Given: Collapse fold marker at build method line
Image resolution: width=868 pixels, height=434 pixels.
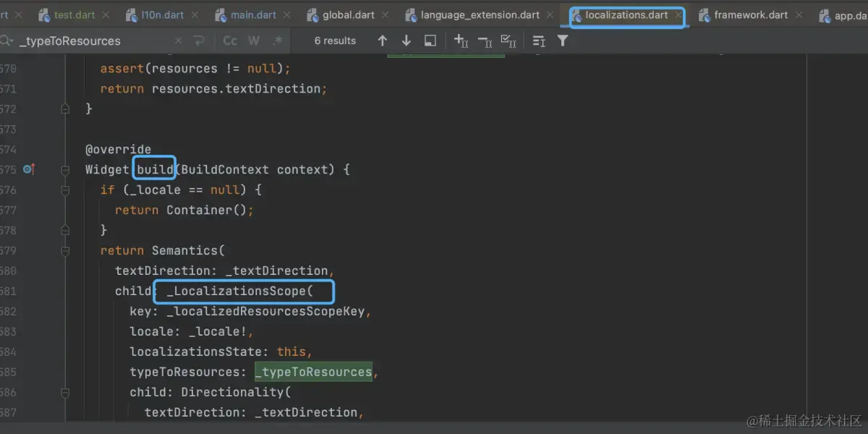Looking at the screenshot, I should click(x=65, y=169).
